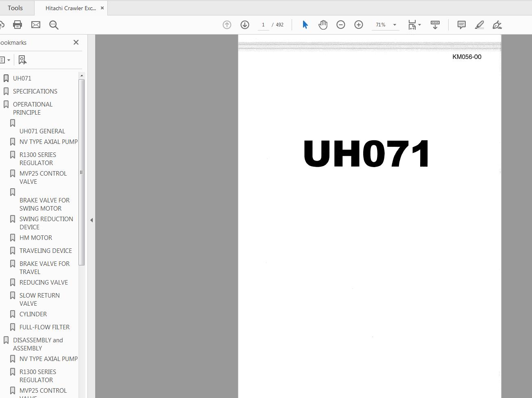Select the Hitachi Crawler Exc document tab
The height and width of the screenshot is (398, 532).
(x=69, y=8)
